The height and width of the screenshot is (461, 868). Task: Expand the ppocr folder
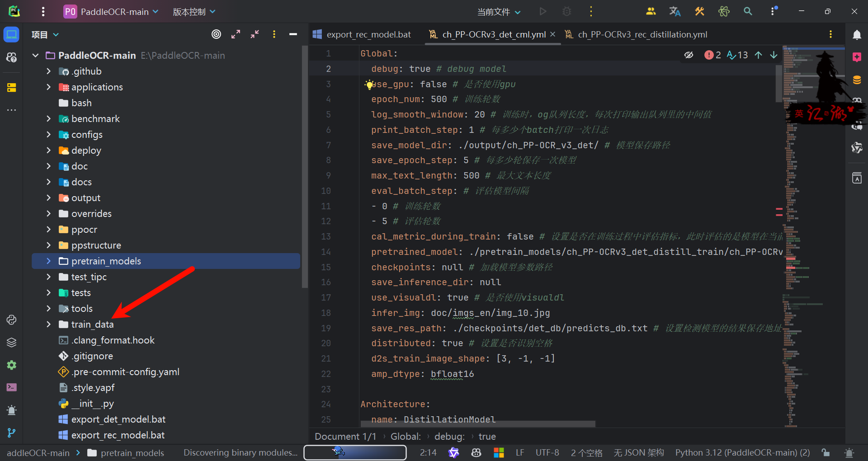click(x=48, y=230)
